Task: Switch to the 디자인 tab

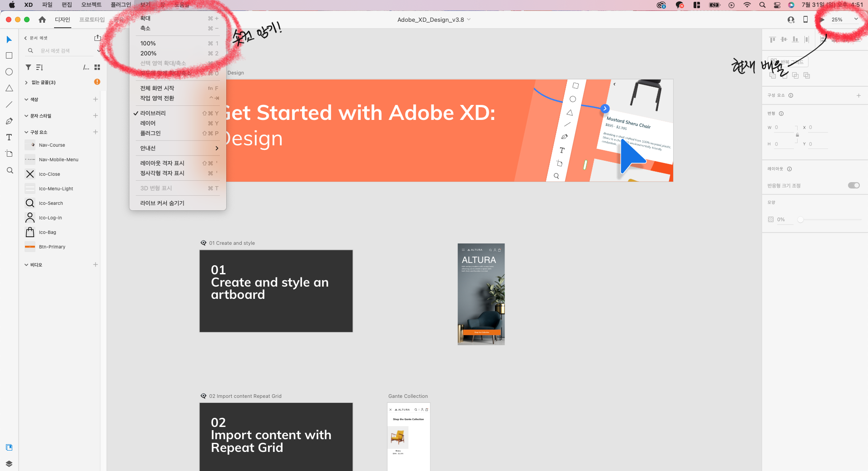Action: point(62,20)
